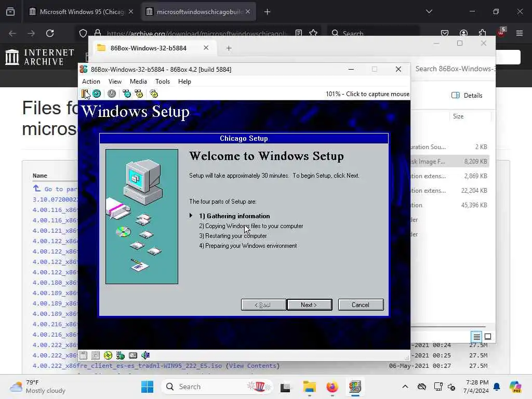Click Next in Chicago Setup
Image resolution: width=532 pixels, height=399 pixels.
309,304
